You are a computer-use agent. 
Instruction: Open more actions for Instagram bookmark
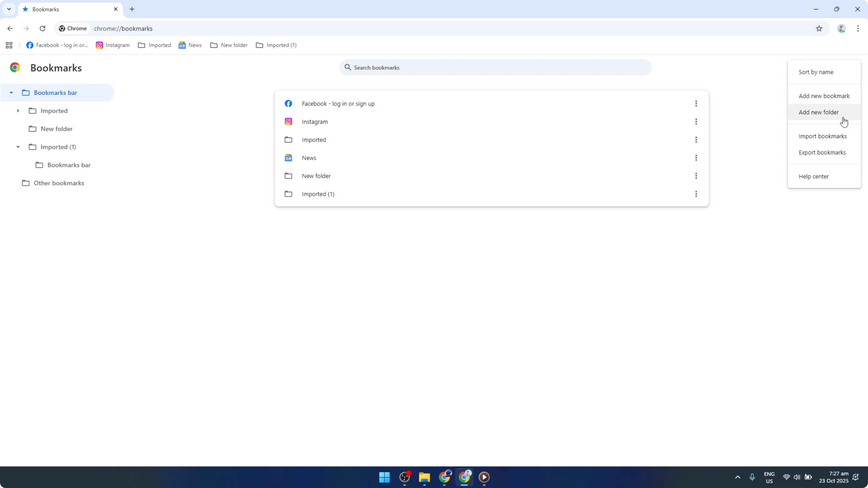[696, 122]
